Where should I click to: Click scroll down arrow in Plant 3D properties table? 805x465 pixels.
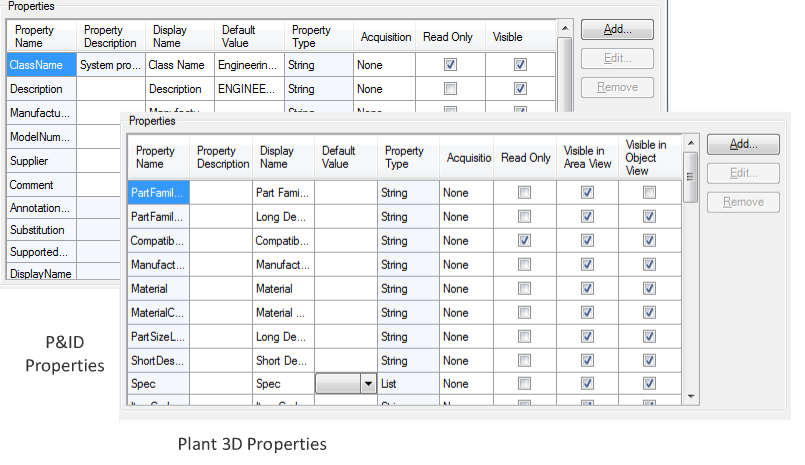691,396
